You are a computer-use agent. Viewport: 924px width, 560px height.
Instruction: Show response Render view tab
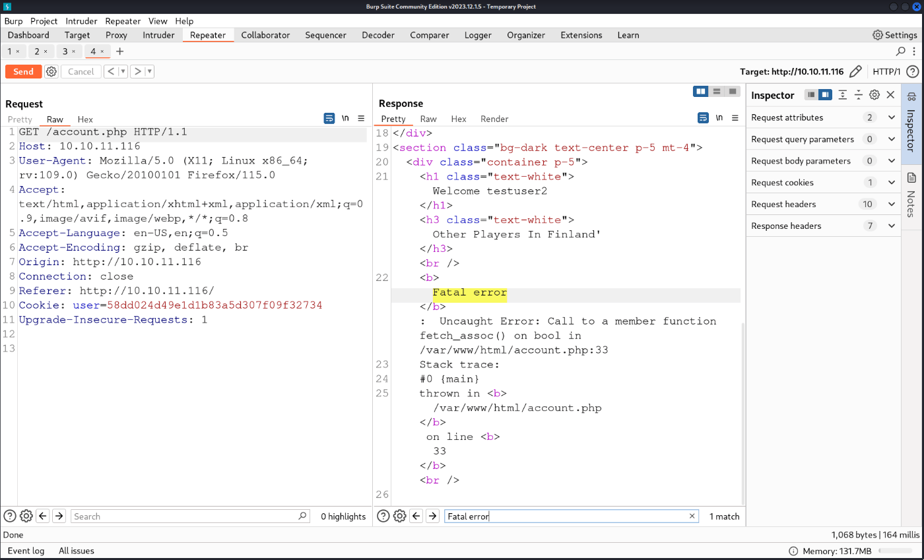point(494,119)
